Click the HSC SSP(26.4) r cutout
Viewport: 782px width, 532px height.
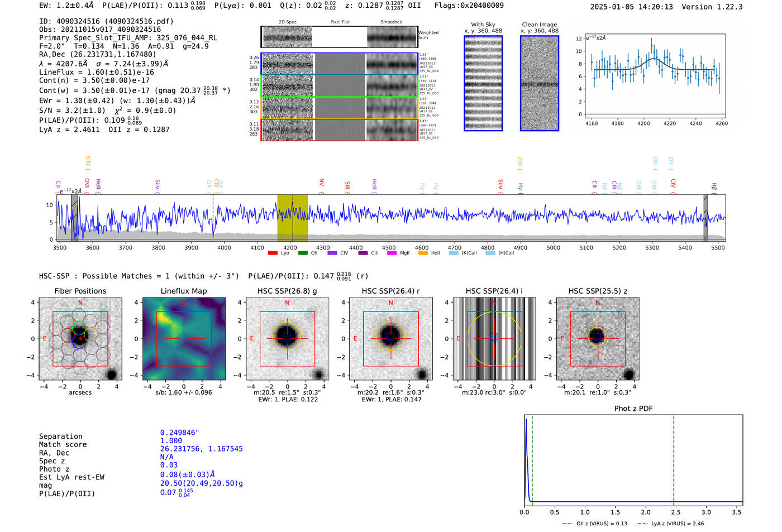point(390,339)
